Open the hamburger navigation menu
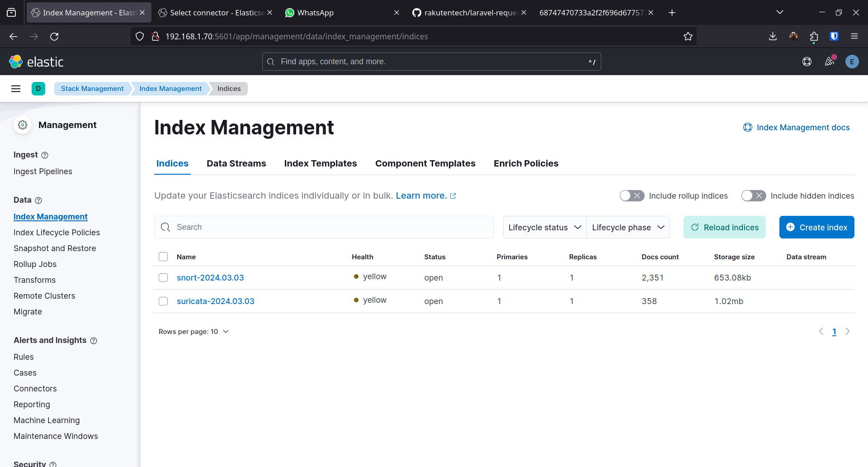The width and height of the screenshot is (868, 467). [16, 89]
